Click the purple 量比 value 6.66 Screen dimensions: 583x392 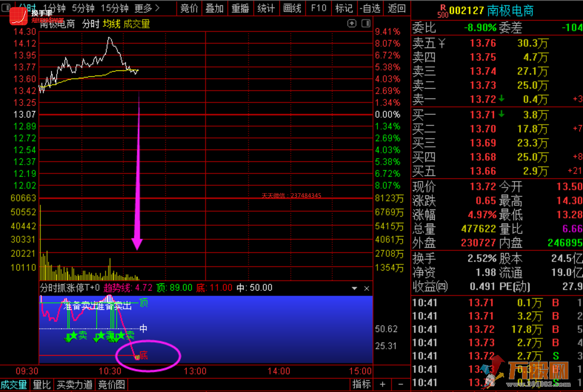coord(572,229)
